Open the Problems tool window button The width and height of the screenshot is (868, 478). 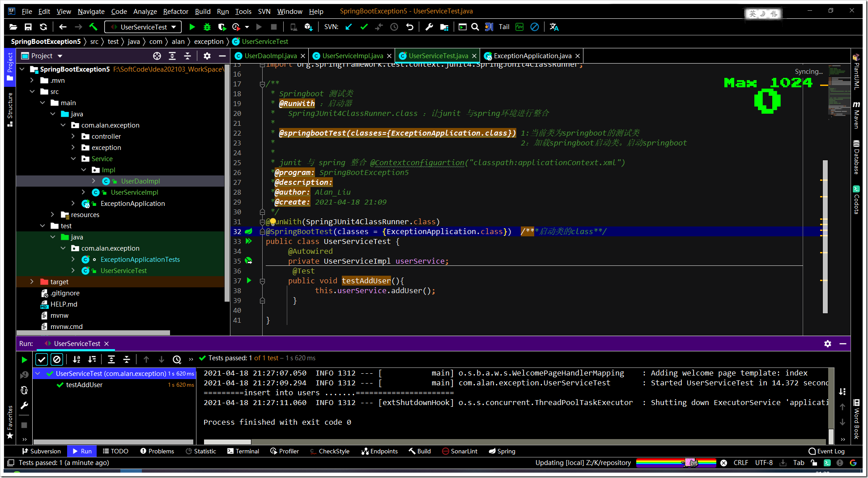[x=157, y=451]
